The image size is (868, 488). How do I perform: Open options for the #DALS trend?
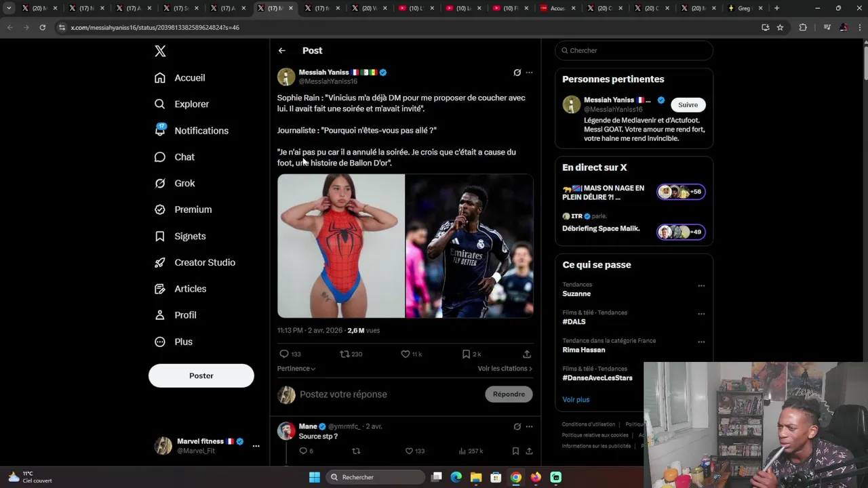coord(702,314)
